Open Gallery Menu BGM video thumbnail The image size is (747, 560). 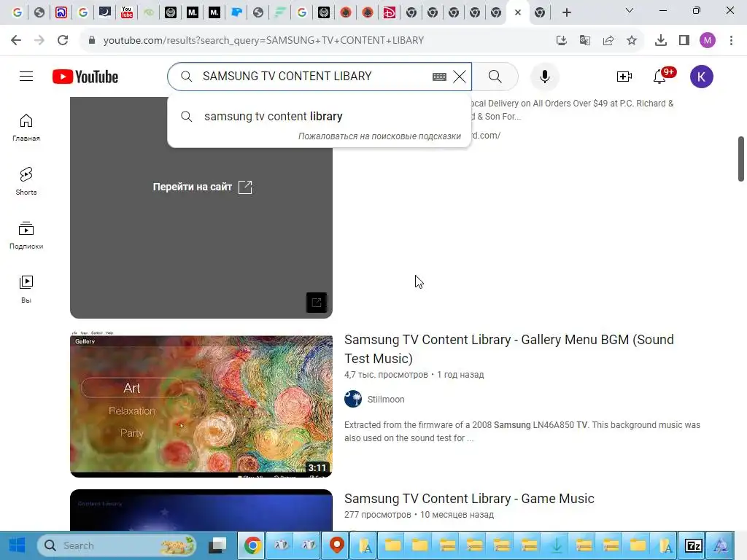tap(201, 404)
